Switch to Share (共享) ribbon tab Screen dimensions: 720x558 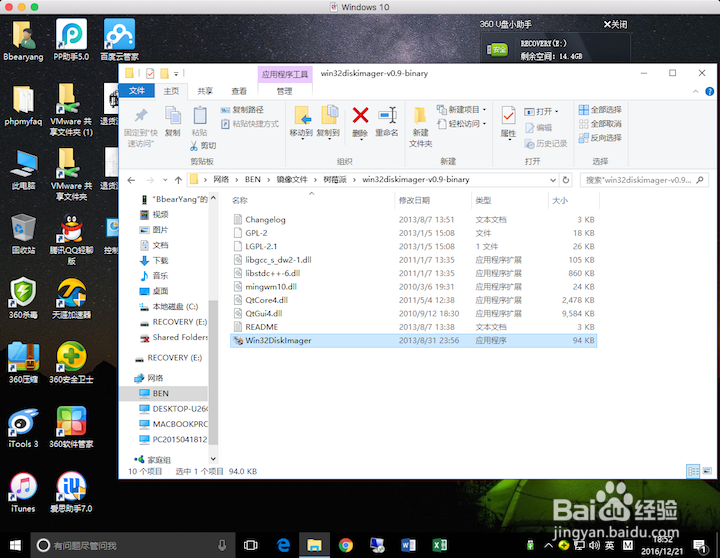point(205,91)
